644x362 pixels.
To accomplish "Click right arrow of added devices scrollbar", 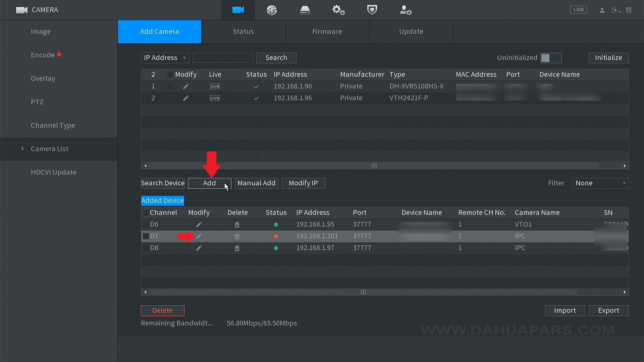I will [x=625, y=292].
